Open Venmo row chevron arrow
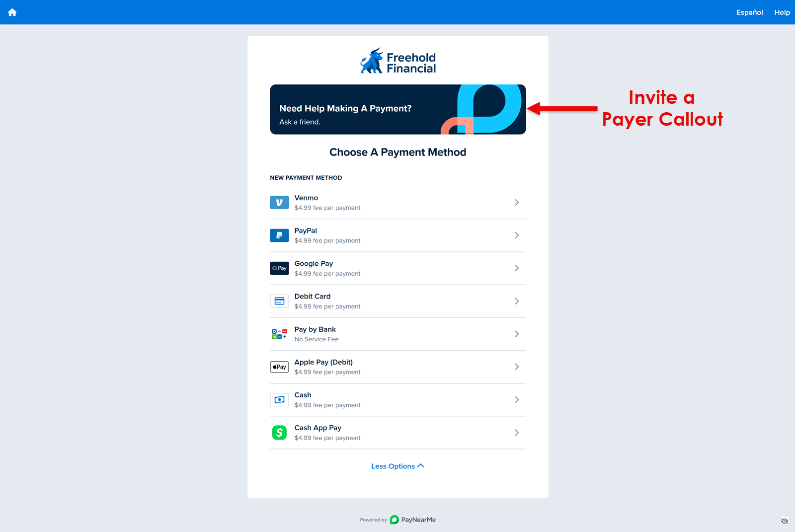795x532 pixels. tap(517, 203)
